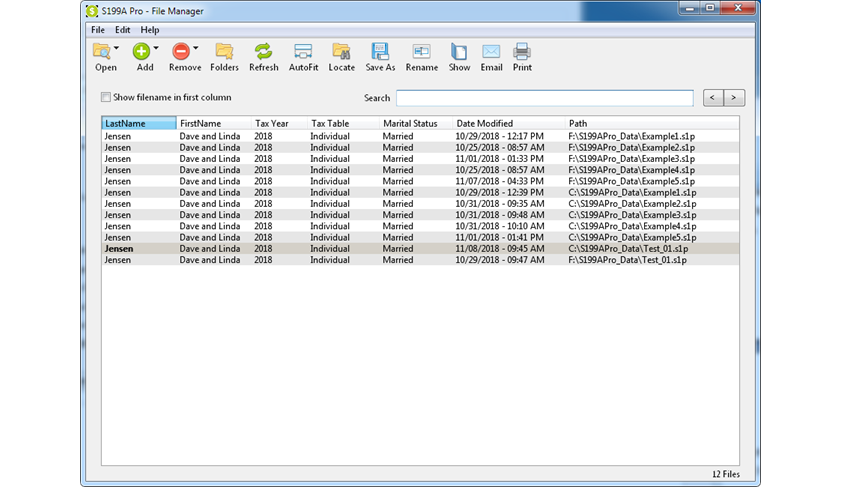Enable Show filename in first column

pyautogui.click(x=106, y=97)
